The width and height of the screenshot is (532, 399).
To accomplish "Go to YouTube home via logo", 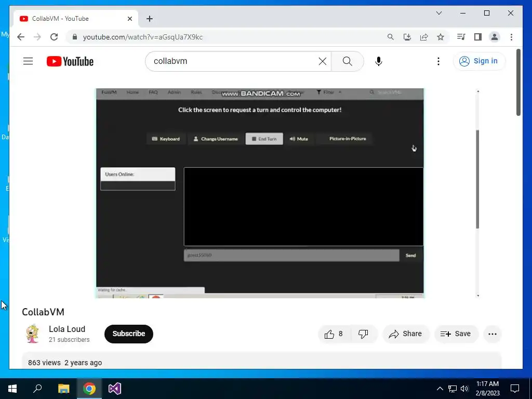I will point(70,61).
